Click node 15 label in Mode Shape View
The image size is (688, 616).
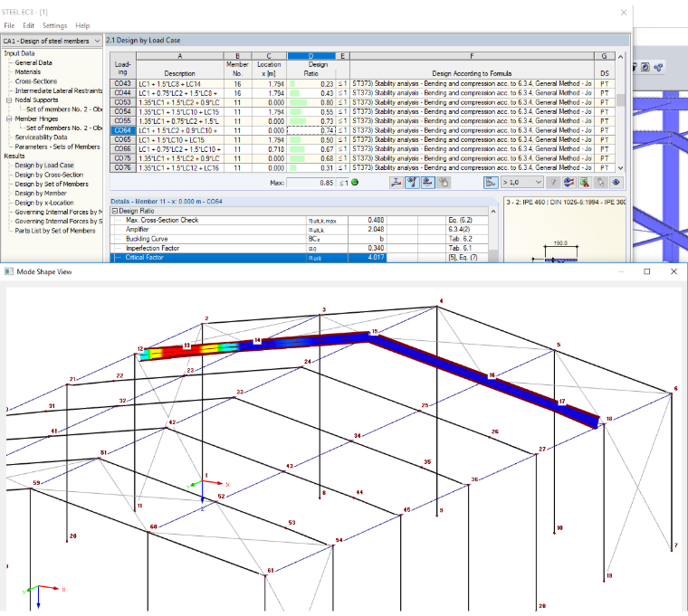pyautogui.click(x=375, y=331)
